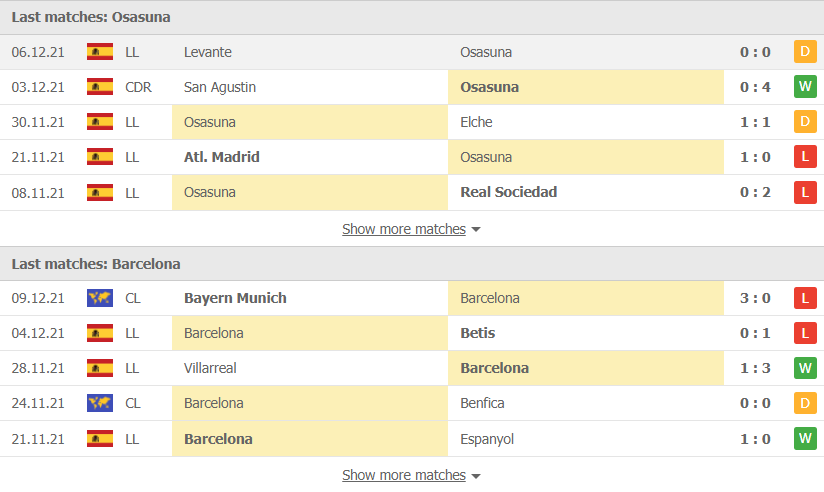This screenshot has width=824, height=492.
Task: Open Bayern Munich team link
Action: point(235,298)
